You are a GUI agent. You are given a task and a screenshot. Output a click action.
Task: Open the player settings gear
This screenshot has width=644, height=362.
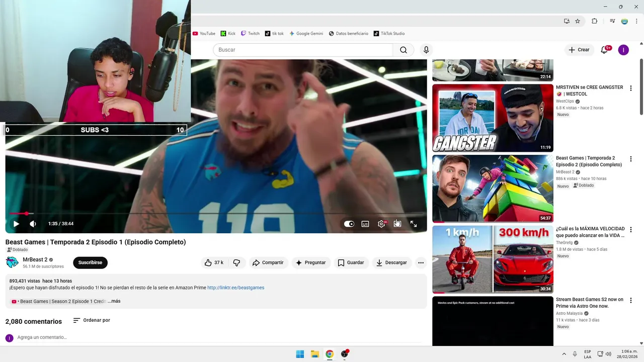tap(381, 224)
